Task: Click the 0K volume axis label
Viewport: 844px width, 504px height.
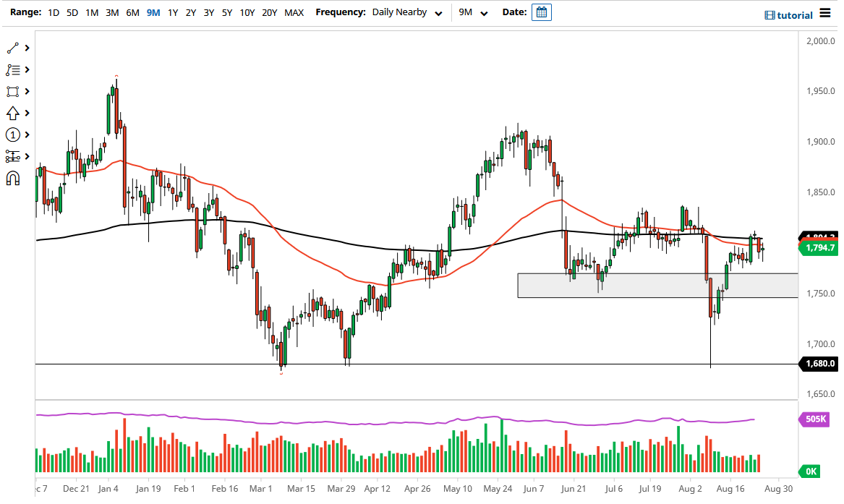Action: (x=810, y=471)
